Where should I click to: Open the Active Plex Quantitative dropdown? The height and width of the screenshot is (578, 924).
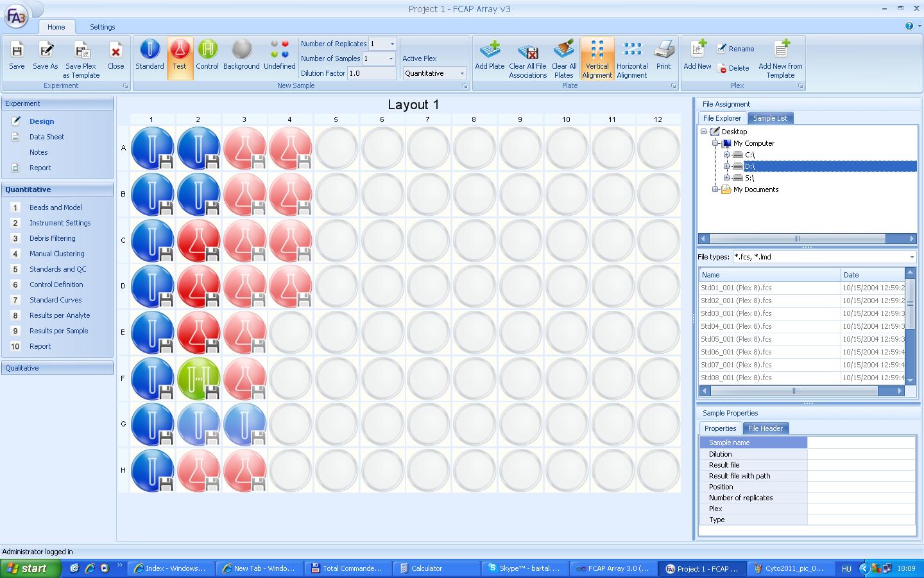[462, 73]
